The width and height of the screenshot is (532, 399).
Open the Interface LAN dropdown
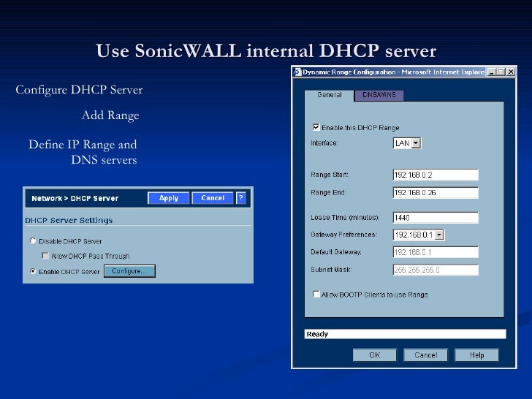(x=407, y=143)
